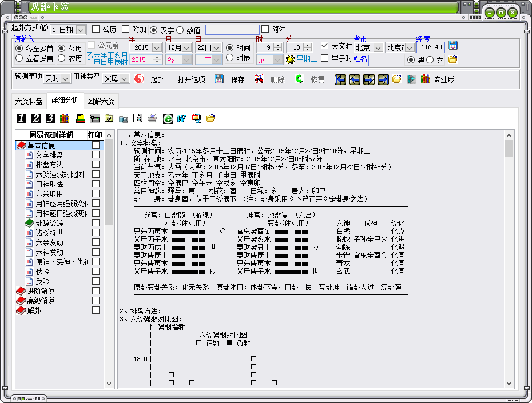Image resolution: width=532 pixels, height=403 pixels.
Task: Jump to first record with navigation arrow
Action: pos(340,79)
